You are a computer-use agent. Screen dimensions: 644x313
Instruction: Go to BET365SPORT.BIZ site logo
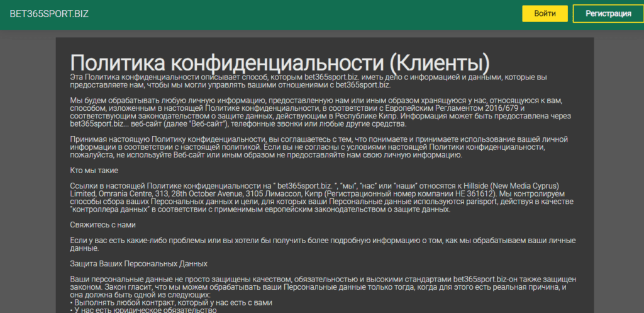click(x=49, y=14)
